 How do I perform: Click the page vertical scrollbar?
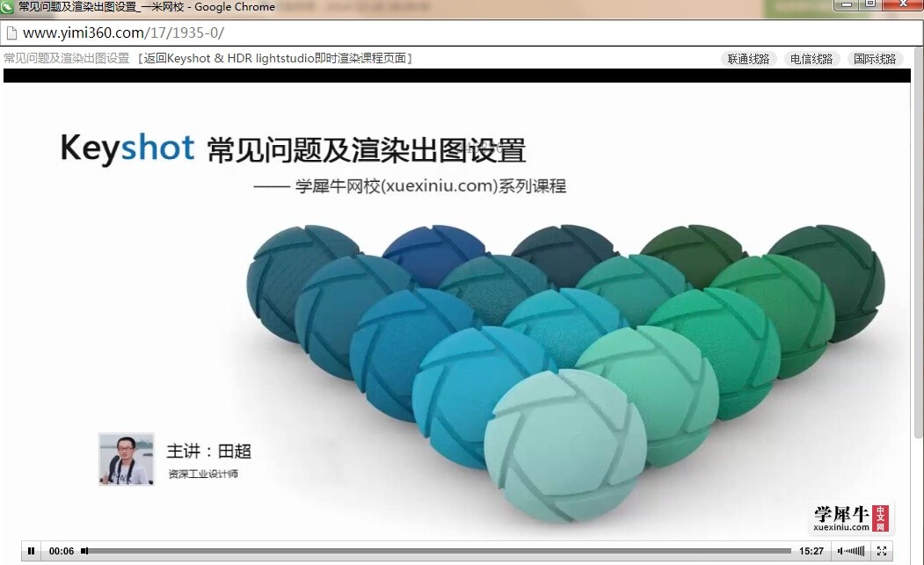tap(918, 242)
